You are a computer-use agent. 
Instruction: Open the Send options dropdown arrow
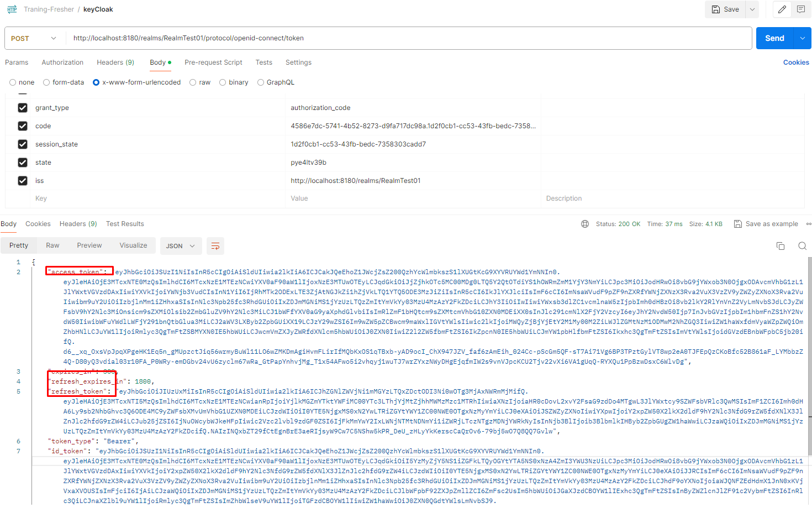pyautogui.click(x=803, y=38)
